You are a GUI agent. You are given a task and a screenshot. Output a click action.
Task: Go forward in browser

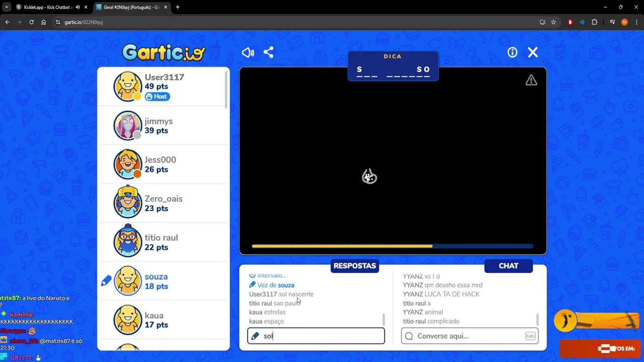pos(20,22)
